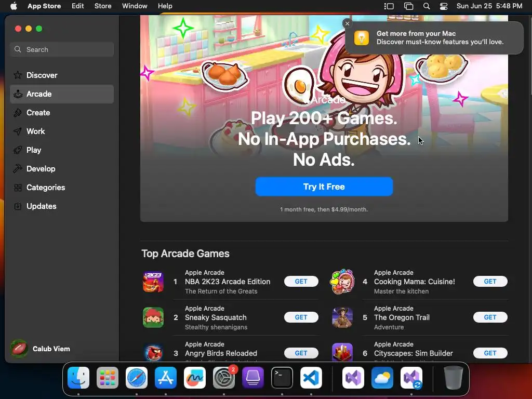Screen dimensions: 532x399
Task: Open the Trash in the Dock
Action: pos(453,378)
